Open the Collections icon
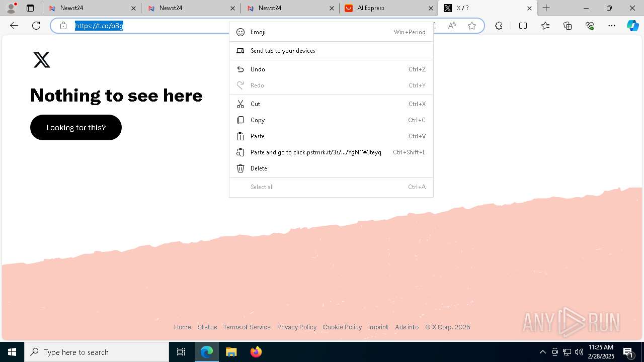 click(568, 26)
